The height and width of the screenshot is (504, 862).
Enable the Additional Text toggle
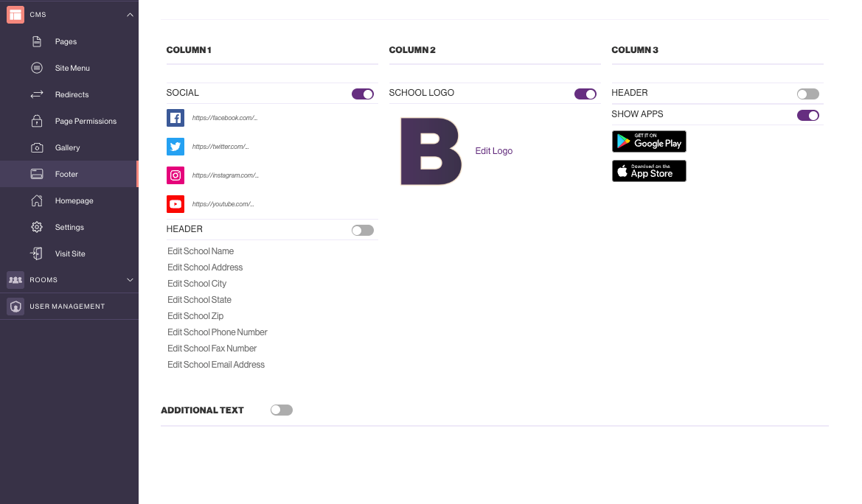[282, 410]
